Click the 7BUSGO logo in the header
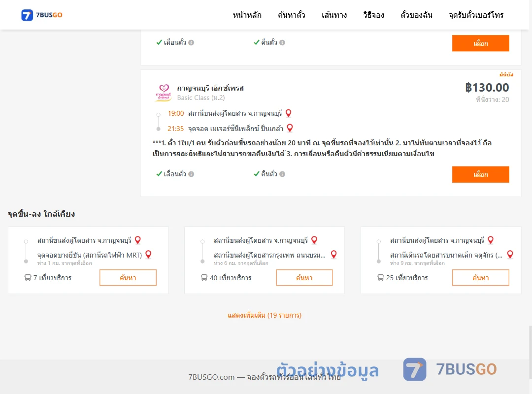 point(42,15)
